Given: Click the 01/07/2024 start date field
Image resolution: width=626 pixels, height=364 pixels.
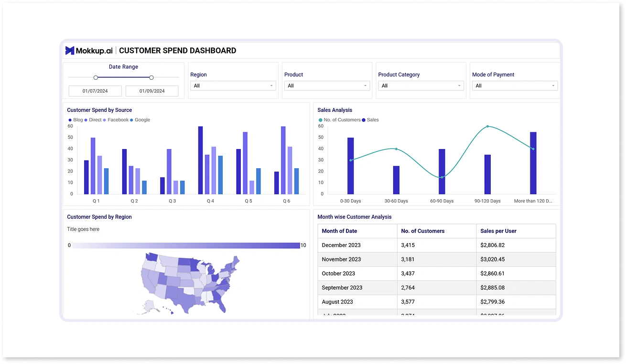Looking at the screenshot, I should pyautogui.click(x=95, y=91).
